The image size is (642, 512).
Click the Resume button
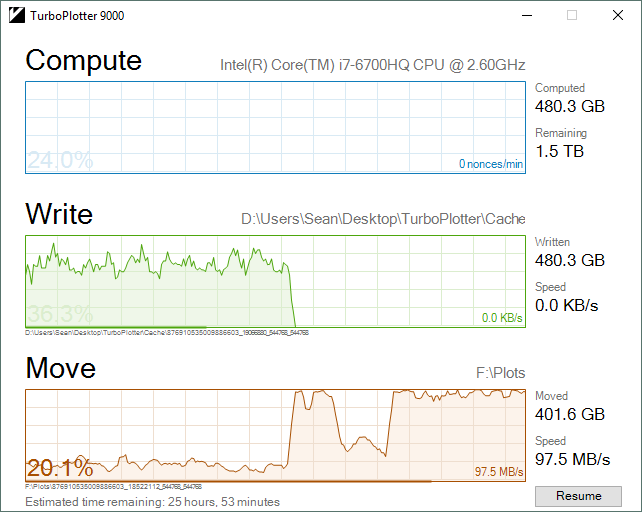(x=578, y=496)
